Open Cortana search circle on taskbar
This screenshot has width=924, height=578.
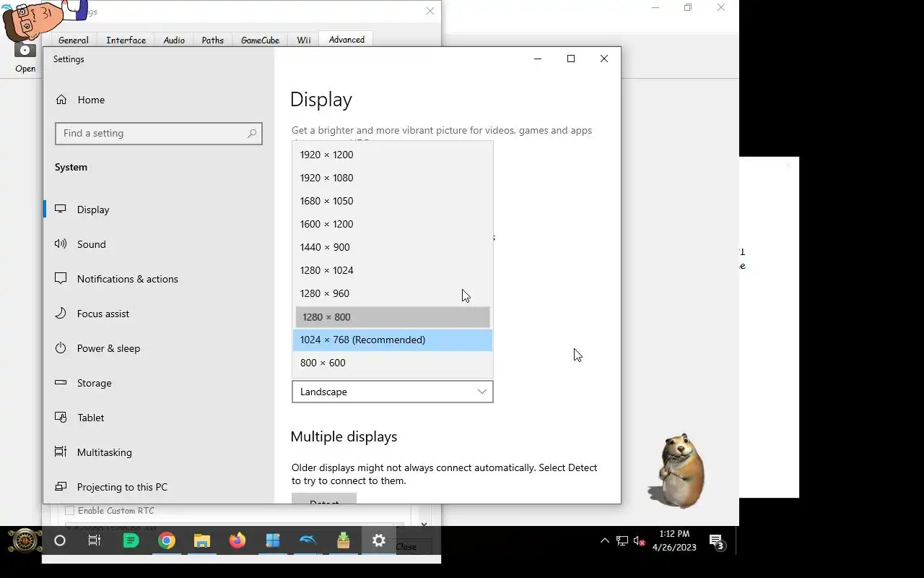pyautogui.click(x=60, y=540)
